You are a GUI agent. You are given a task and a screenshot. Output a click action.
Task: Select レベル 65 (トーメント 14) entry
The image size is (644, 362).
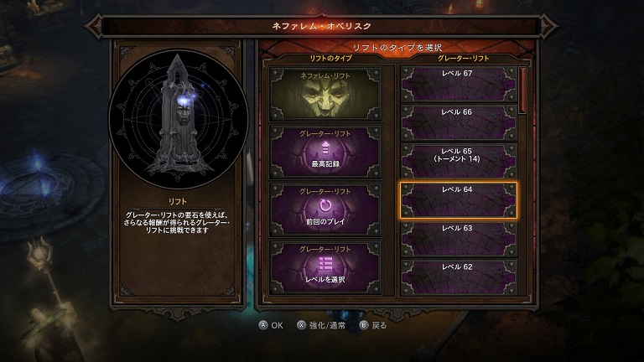pyautogui.click(x=459, y=161)
